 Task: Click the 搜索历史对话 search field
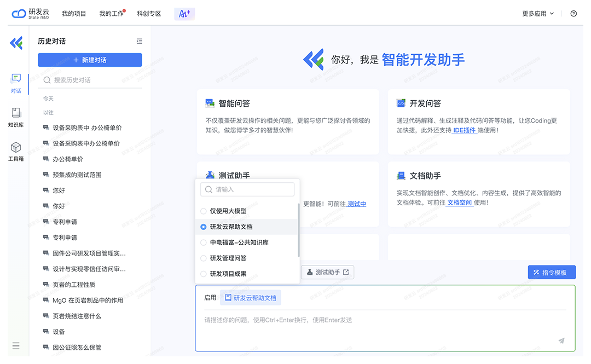point(90,80)
